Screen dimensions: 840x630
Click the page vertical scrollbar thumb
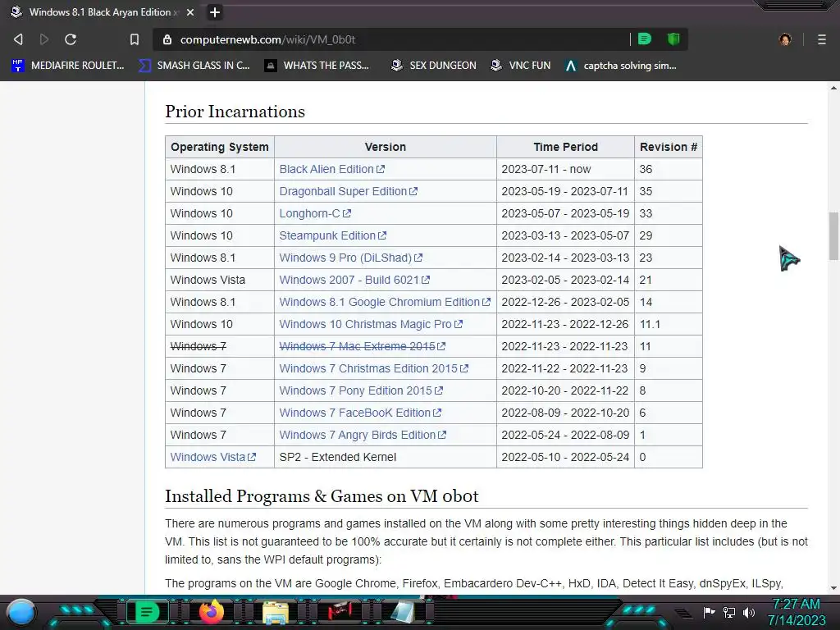coord(833,235)
